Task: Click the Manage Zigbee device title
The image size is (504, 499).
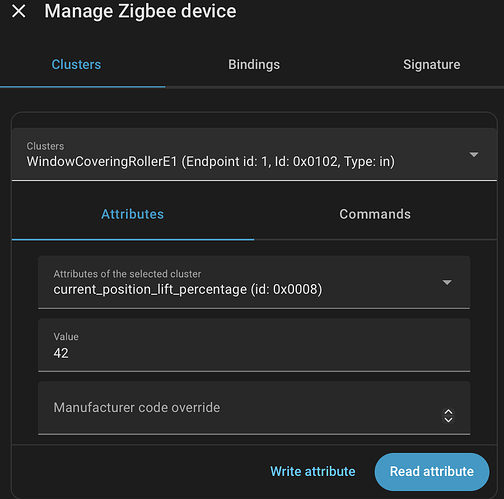Action: [140, 11]
